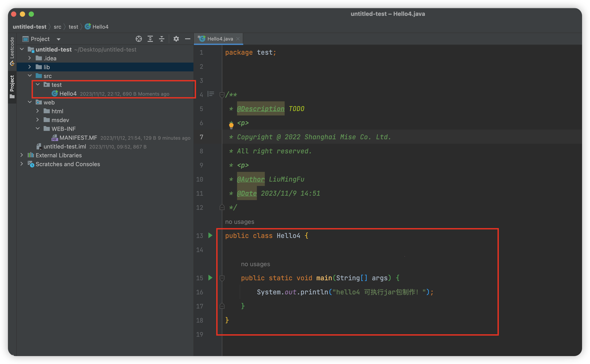
Task: Click line number 19 in the gutter
Action: [200, 334]
